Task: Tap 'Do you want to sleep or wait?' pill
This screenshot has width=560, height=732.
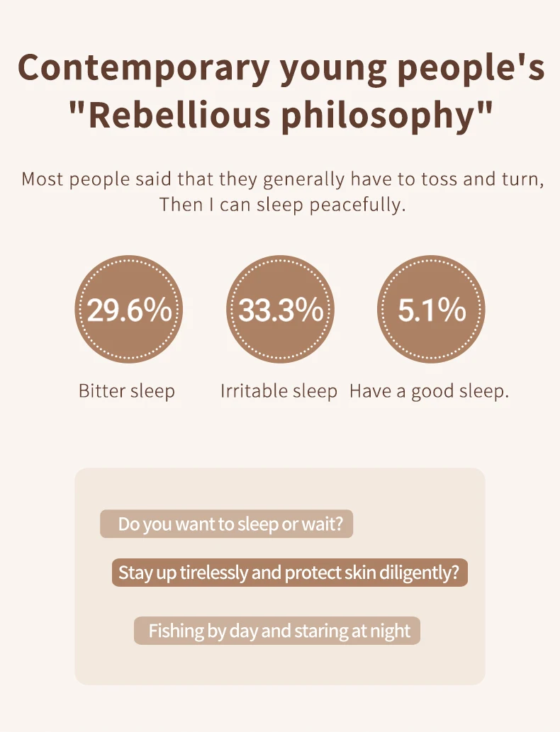Action: coord(227,524)
